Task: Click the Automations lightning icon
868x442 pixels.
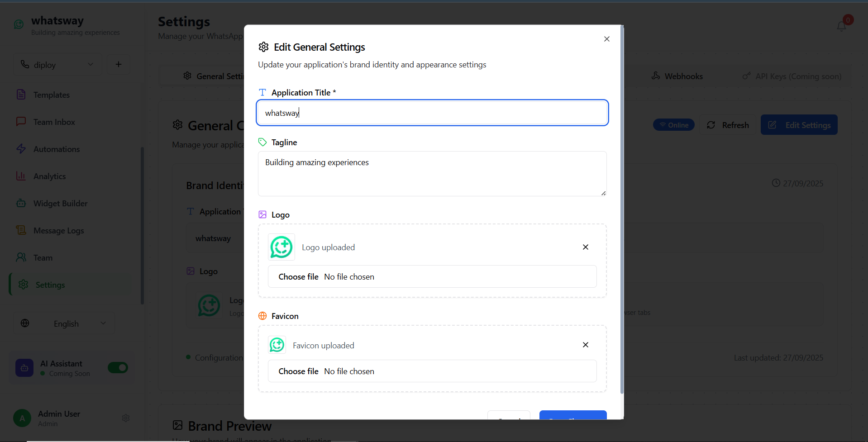Action: tap(21, 149)
